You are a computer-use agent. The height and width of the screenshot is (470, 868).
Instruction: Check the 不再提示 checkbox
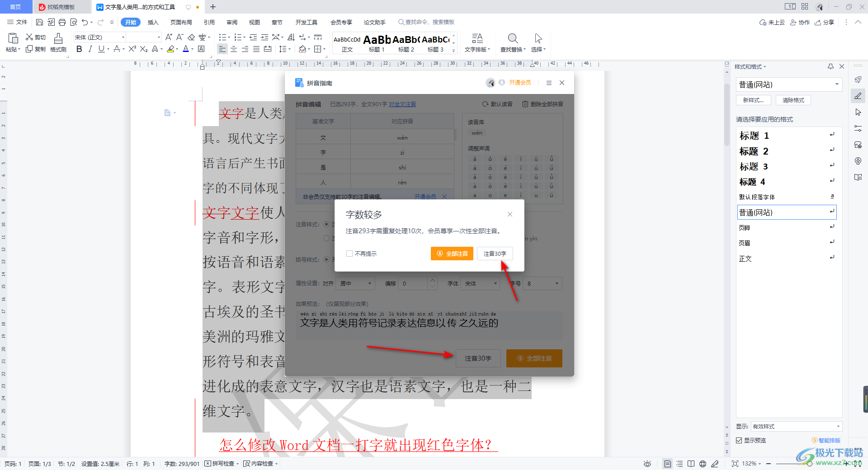tap(349, 254)
